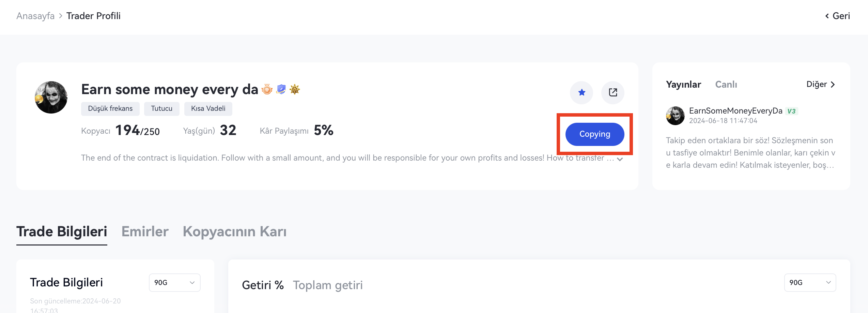This screenshot has height=313, width=868.
Task: Click the share profile icon
Action: (x=613, y=92)
